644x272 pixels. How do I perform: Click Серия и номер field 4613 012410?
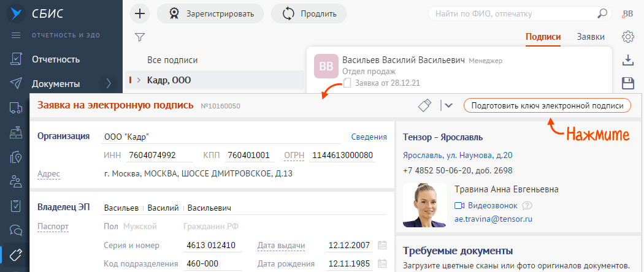(x=213, y=245)
